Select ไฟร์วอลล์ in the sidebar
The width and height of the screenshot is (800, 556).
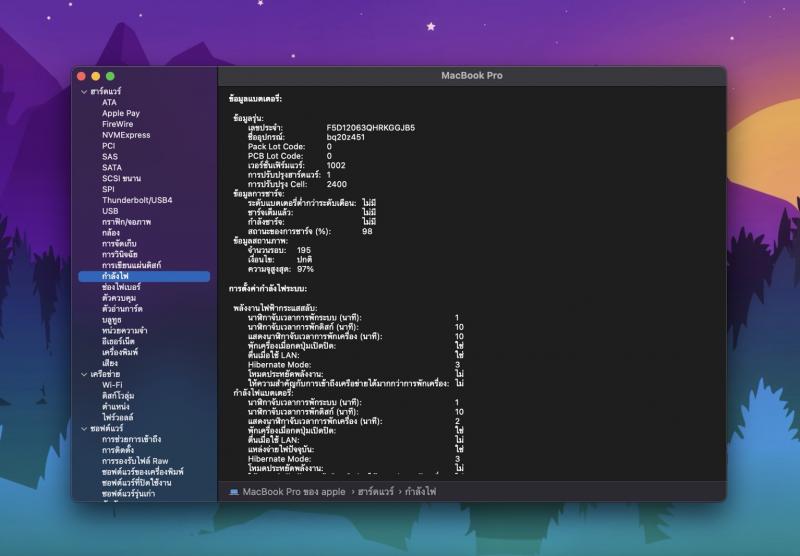click(117, 418)
